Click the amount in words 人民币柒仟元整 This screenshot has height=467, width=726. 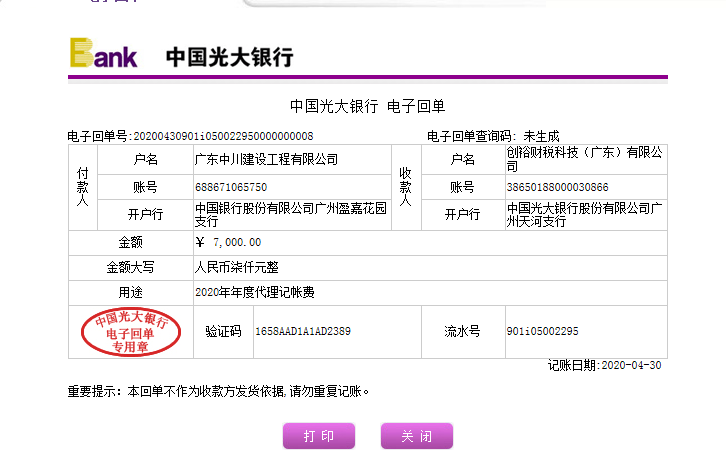point(237,267)
